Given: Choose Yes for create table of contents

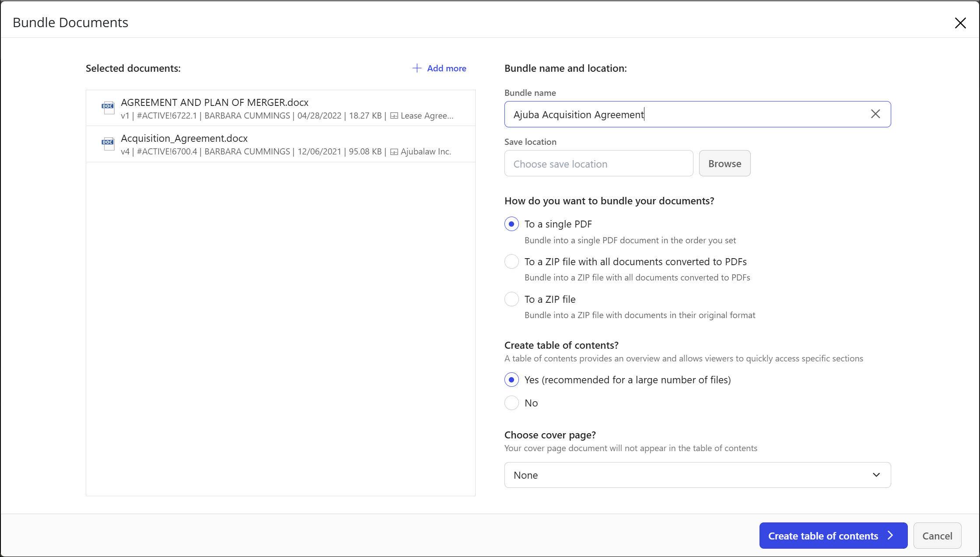Looking at the screenshot, I should pyautogui.click(x=511, y=380).
